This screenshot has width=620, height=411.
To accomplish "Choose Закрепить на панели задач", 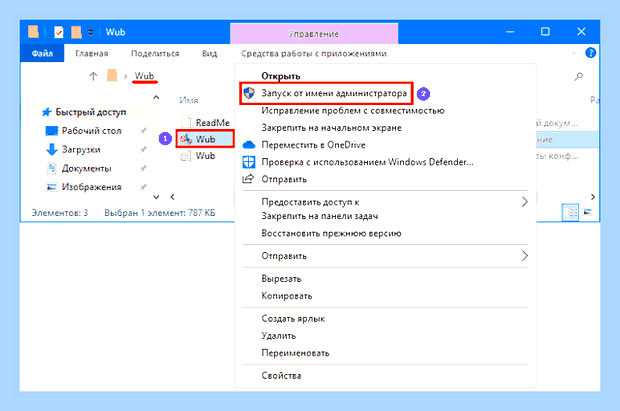I will (x=386, y=216).
